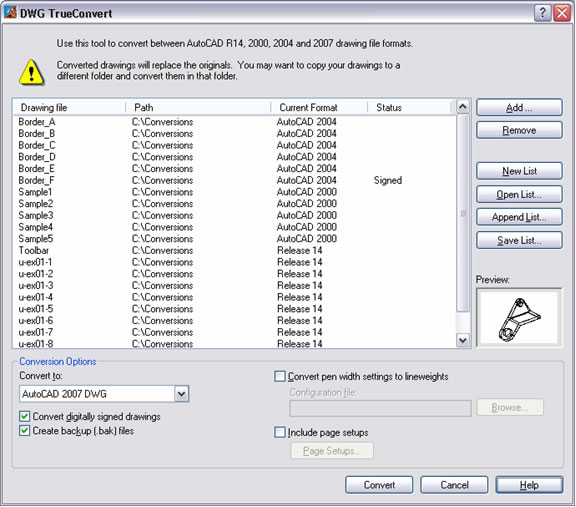
Task: Sort by Status column header
Action: pyautogui.click(x=409, y=108)
